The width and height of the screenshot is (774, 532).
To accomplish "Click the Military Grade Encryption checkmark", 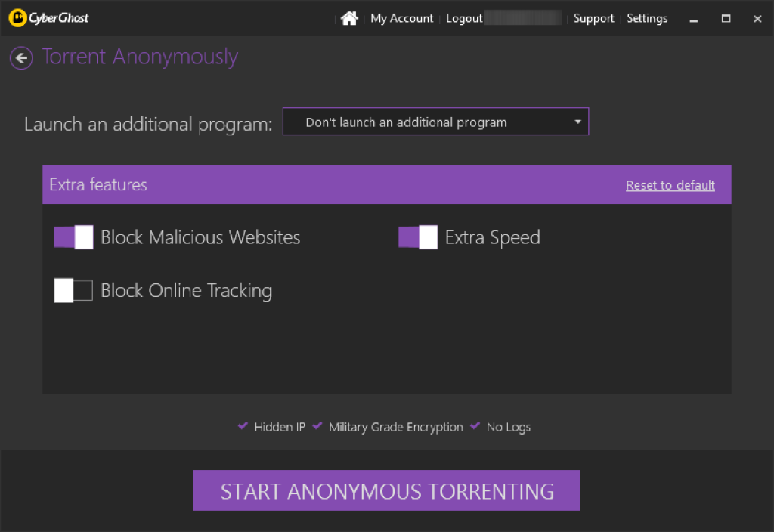I will coord(317,426).
